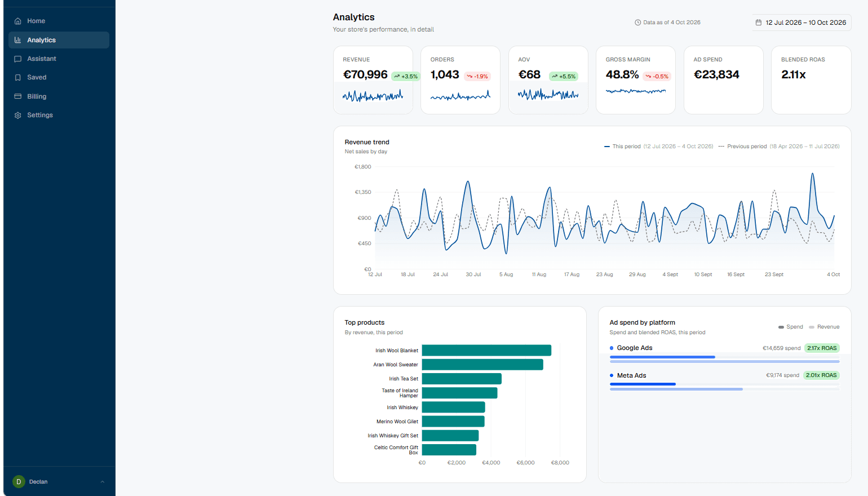
Task: Click the Analytics bar-chart icon
Action: 17,40
